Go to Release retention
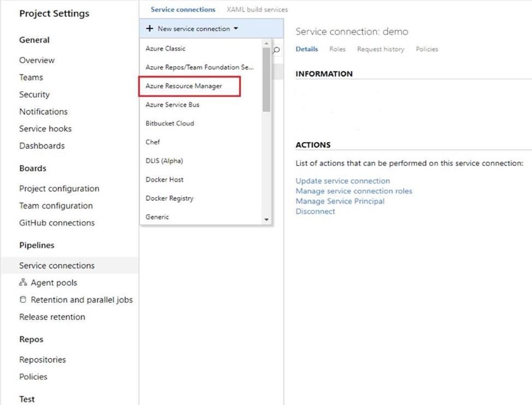 52,317
